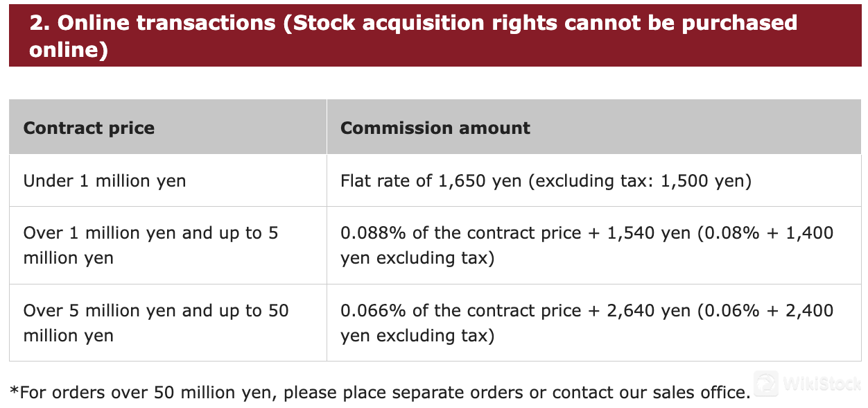
Task: Select the "Over 1 million yen and up to 5" cell
Action: point(150,233)
